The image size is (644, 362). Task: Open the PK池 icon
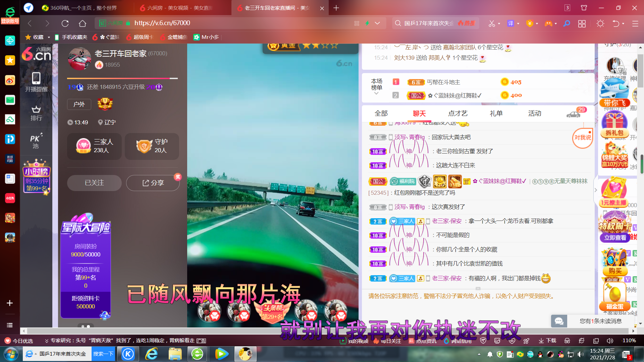pos(36,141)
